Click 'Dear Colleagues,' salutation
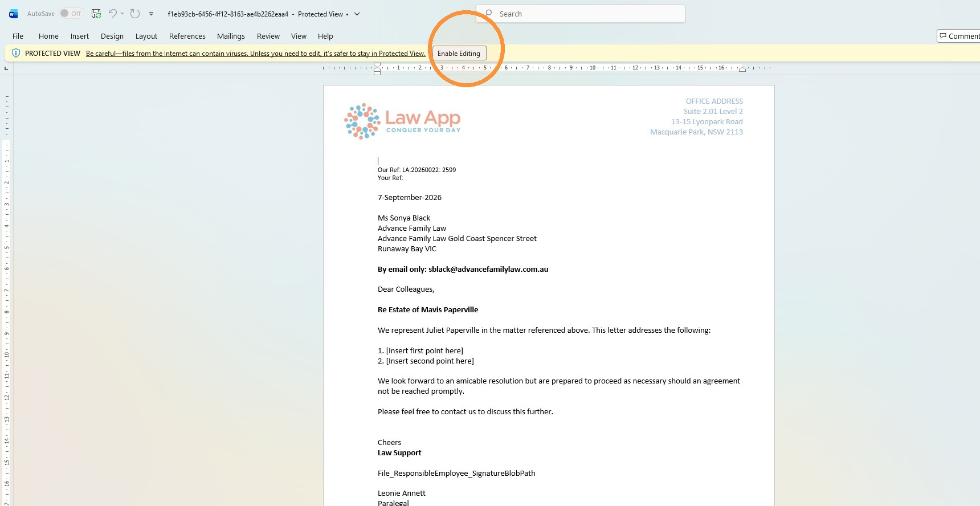The height and width of the screenshot is (506, 980). click(406, 289)
